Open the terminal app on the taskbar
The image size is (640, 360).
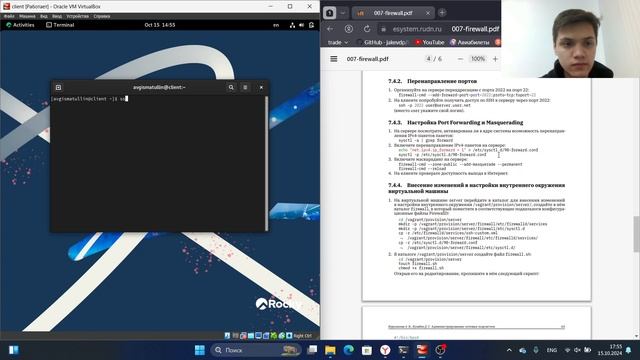[x=403, y=350]
